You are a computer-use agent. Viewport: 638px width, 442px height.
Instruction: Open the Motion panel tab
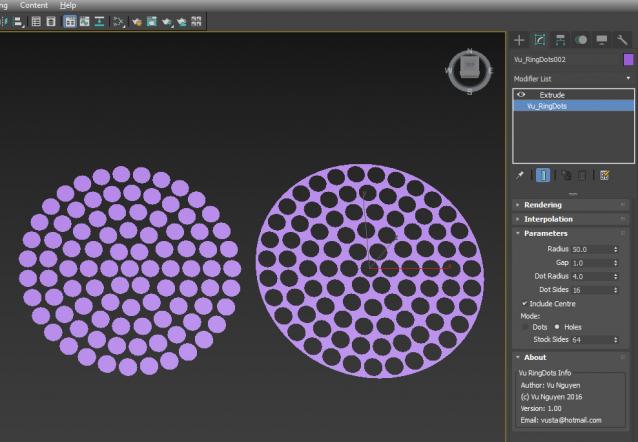click(581, 40)
